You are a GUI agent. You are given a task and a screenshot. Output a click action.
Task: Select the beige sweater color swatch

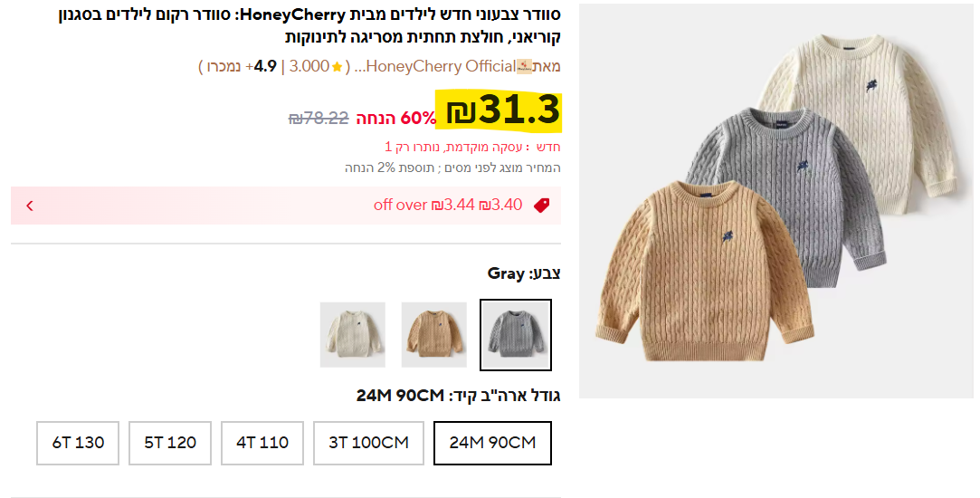click(x=433, y=335)
